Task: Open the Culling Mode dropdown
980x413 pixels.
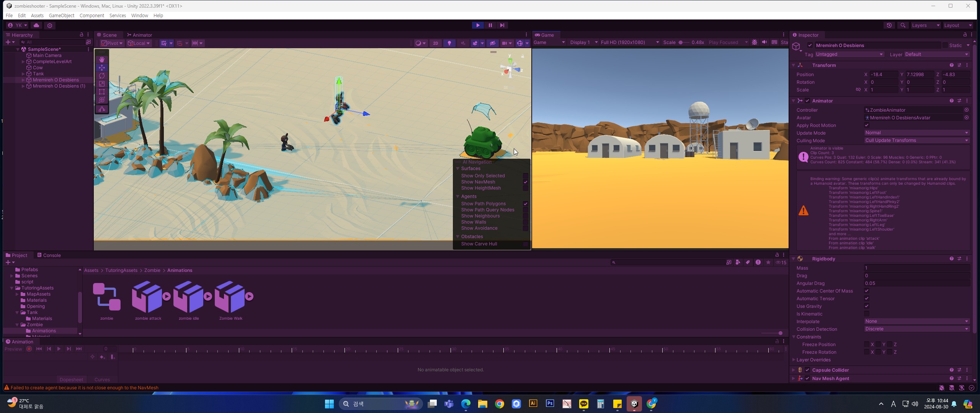Action: pos(917,141)
